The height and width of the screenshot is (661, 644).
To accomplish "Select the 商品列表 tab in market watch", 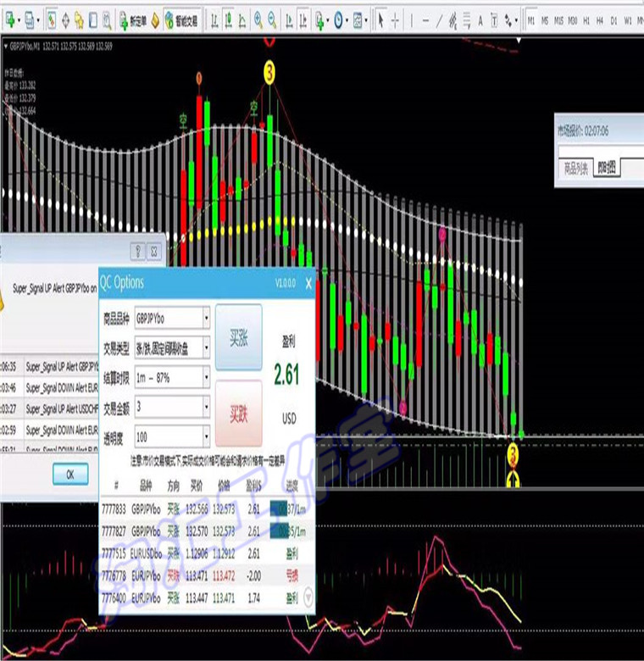I will click(x=575, y=168).
